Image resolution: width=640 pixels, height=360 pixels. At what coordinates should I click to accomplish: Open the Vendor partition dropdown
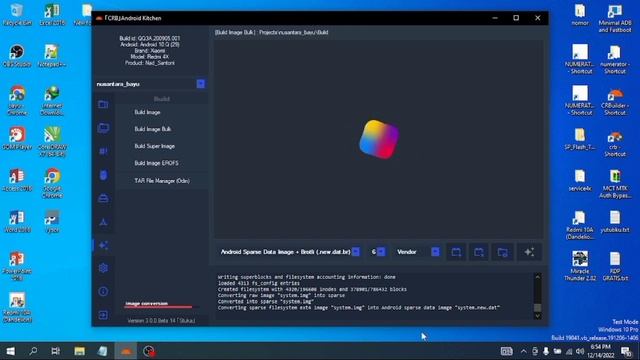point(436,252)
